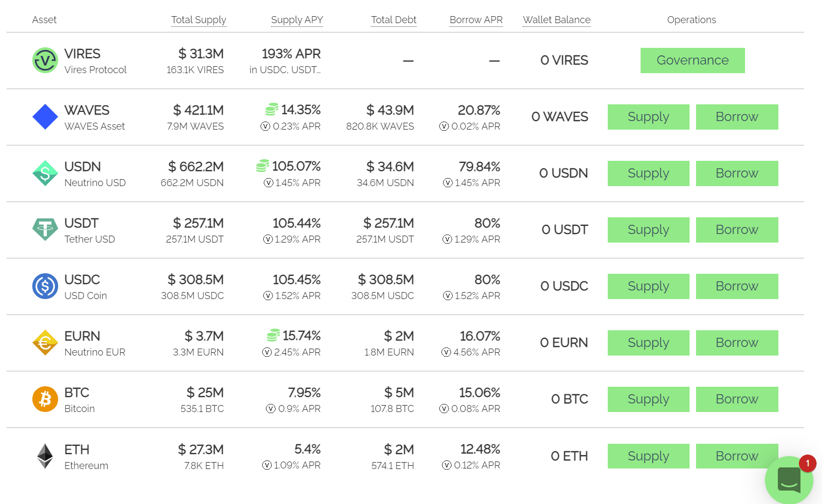Click the Borrow APR column header
This screenshot has width=822, height=504.
tap(476, 20)
